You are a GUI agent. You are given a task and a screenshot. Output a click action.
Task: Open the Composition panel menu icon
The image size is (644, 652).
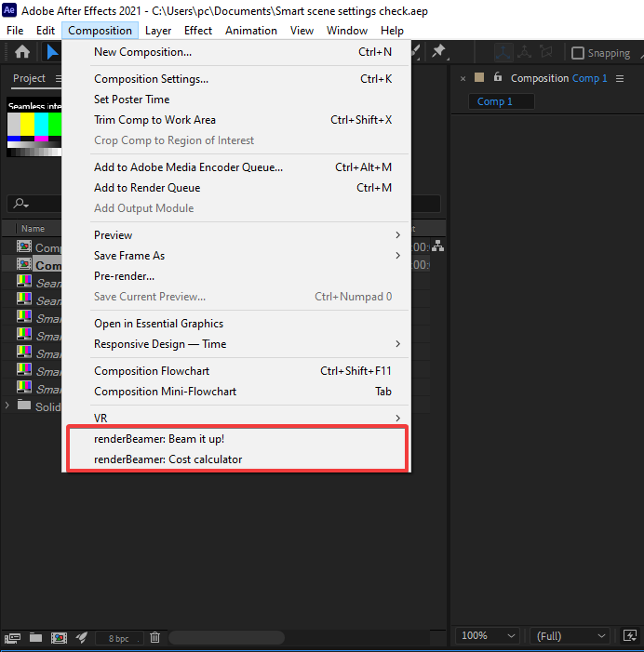(x=620, y=78)
